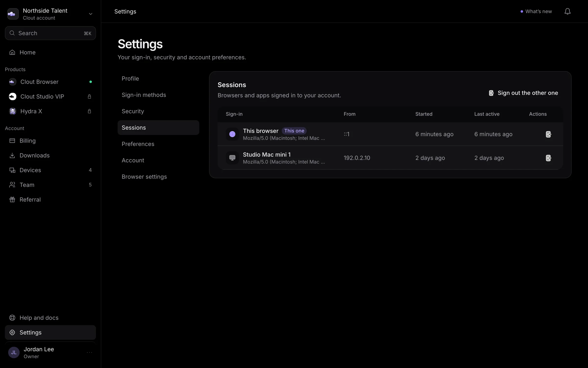588x368 pixels.
Task: Open Downloads page
Action: click(50, 155)
